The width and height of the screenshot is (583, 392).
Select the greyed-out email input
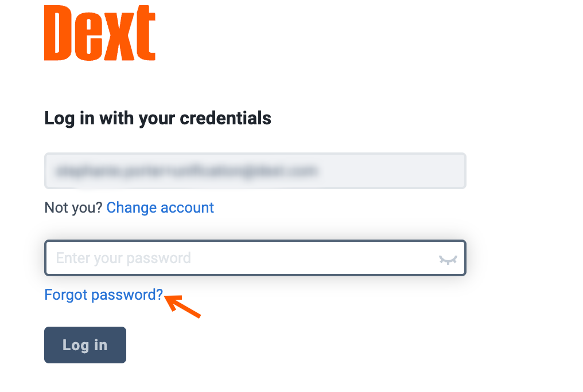pyautogui.click(x=255, y=171)
